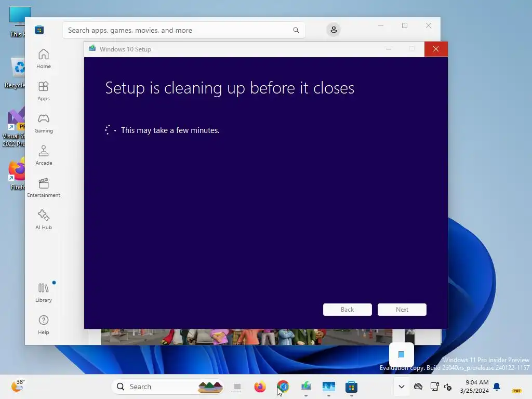This screenshot has width=532, height=399.
Task: Click the Next button in Setup
Action: pos(402,310)
